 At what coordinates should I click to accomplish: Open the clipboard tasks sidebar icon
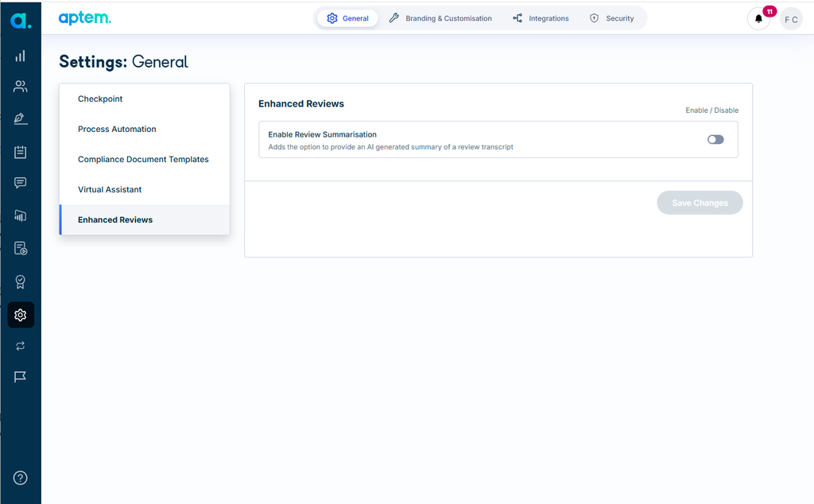point(20,152)
